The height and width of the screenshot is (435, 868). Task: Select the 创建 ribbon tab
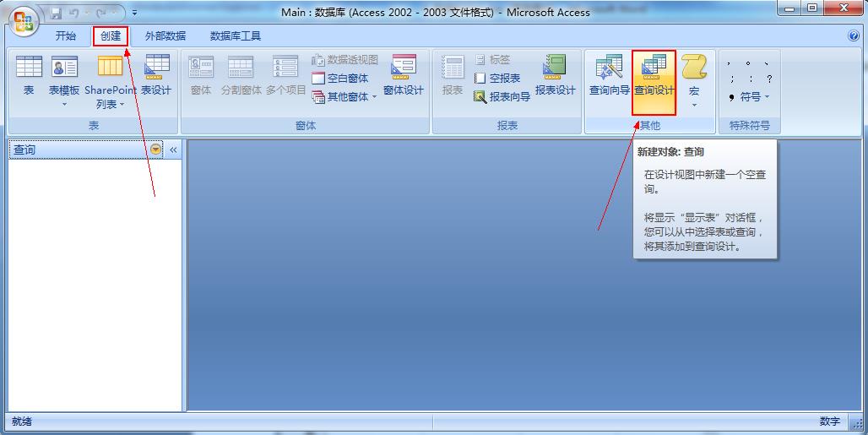coord(111,36)
